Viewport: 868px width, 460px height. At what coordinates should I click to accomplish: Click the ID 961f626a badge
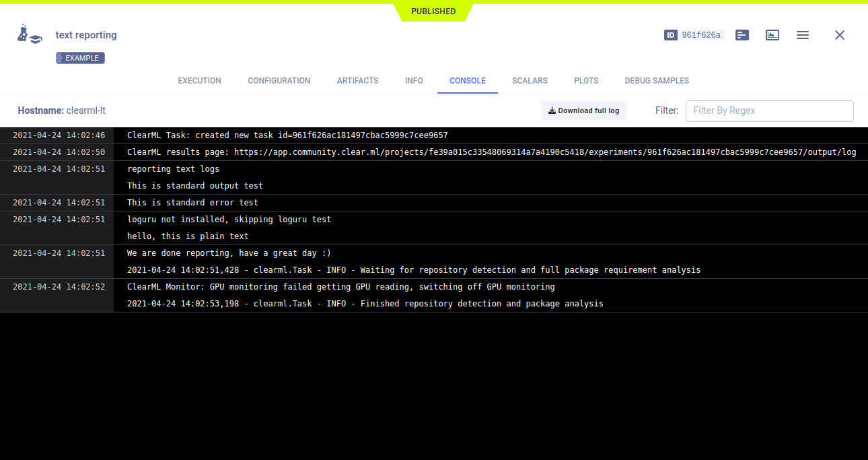tap(694, 35)
